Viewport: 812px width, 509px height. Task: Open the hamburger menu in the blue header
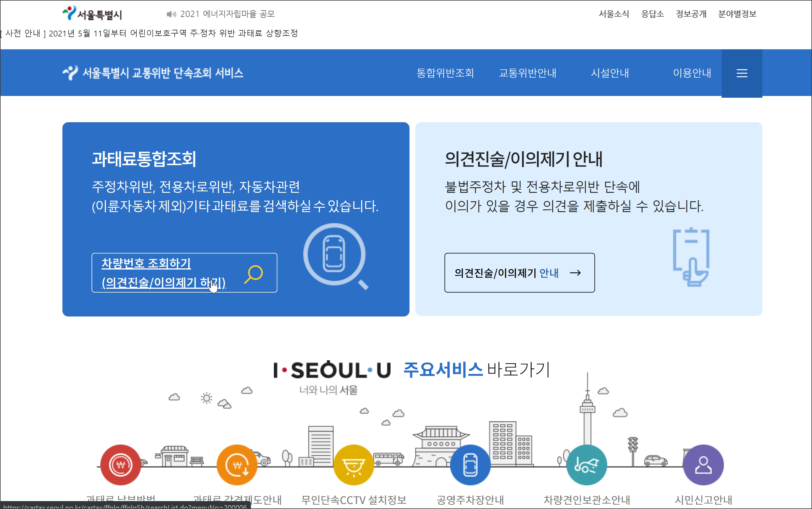tap(741, 74)
